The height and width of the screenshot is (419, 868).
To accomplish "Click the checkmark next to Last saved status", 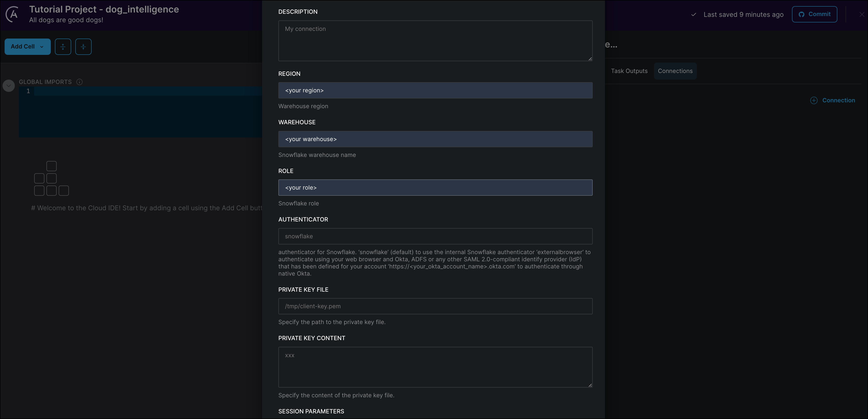I will [693, 15].
